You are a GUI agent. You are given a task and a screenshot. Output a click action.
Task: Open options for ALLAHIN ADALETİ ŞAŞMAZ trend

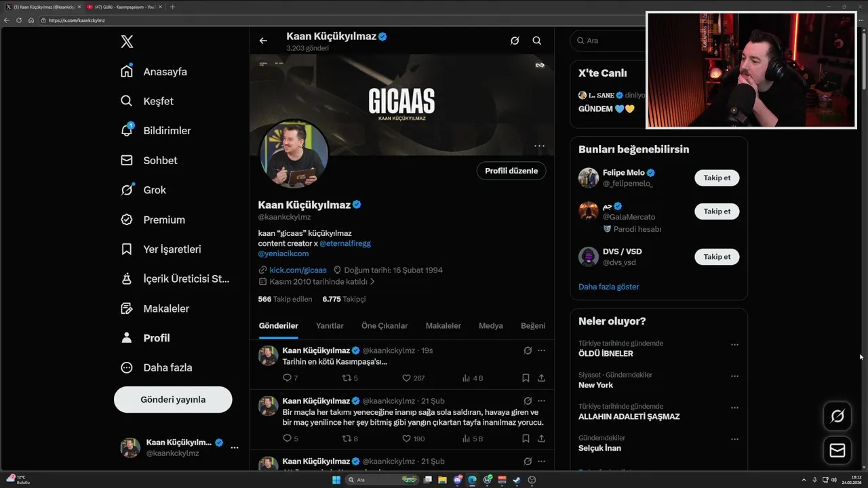734,407
